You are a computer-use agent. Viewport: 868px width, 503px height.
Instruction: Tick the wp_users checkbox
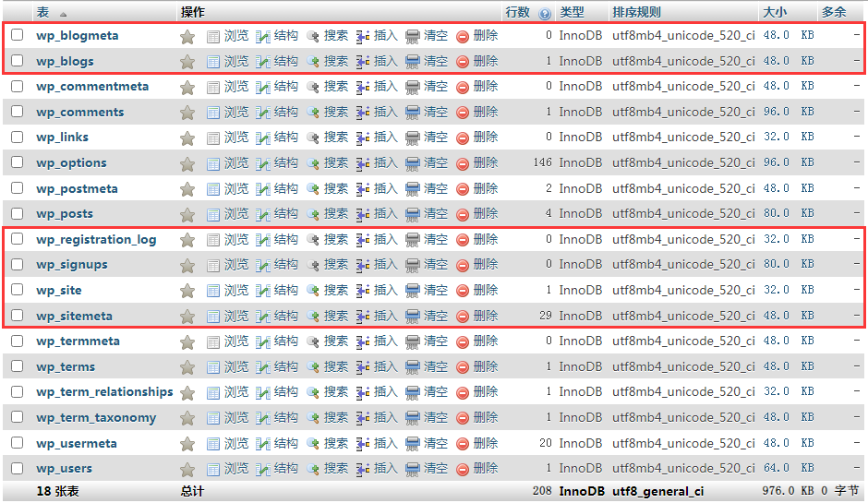tap(18, 468)
